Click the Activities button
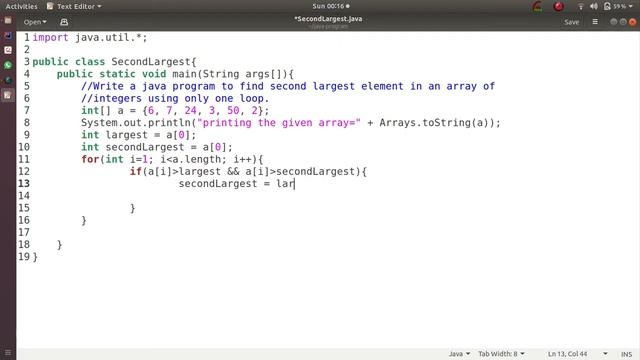This screenshot has height=360, width=640. coord(21,6)
